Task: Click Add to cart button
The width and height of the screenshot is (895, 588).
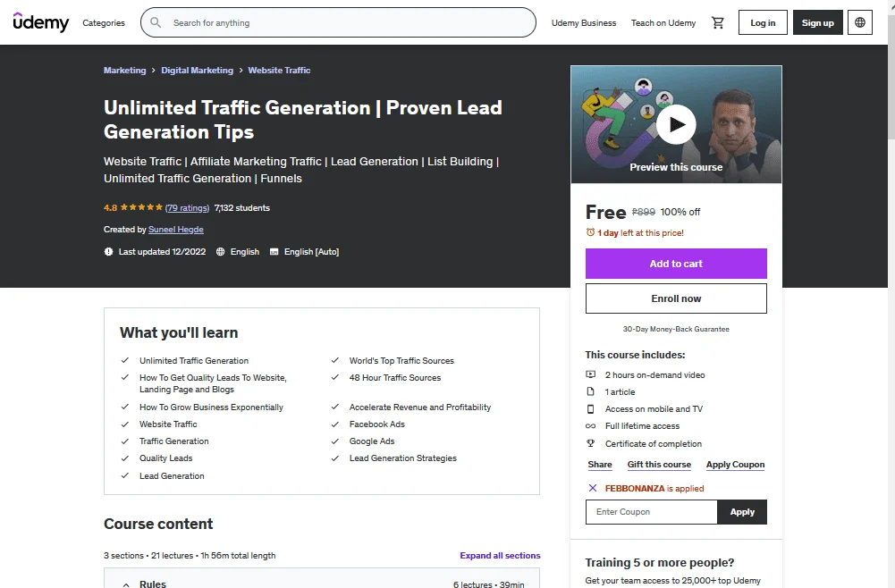Action: coord(676,264)
